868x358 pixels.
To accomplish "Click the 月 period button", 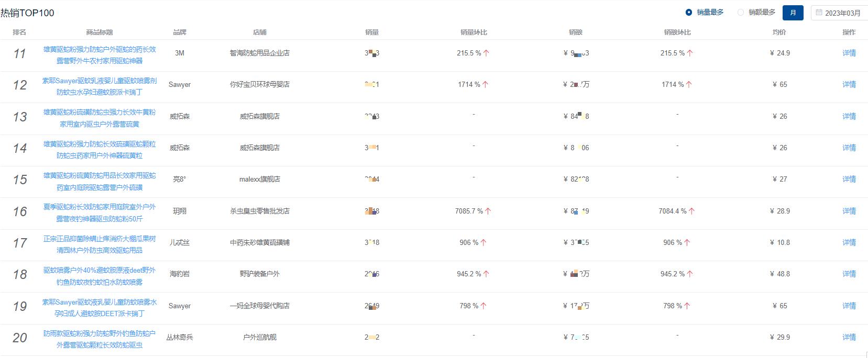I will tap(793, 13).
